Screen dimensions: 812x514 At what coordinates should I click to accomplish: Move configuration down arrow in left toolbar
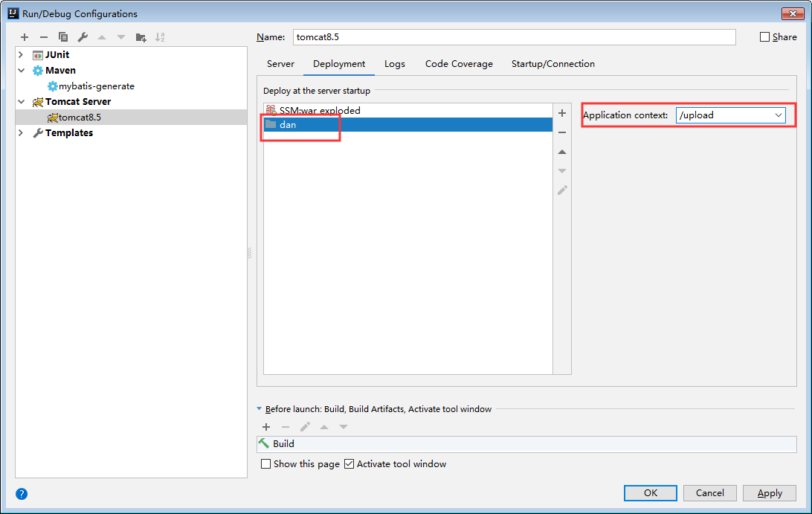[121, 37]
